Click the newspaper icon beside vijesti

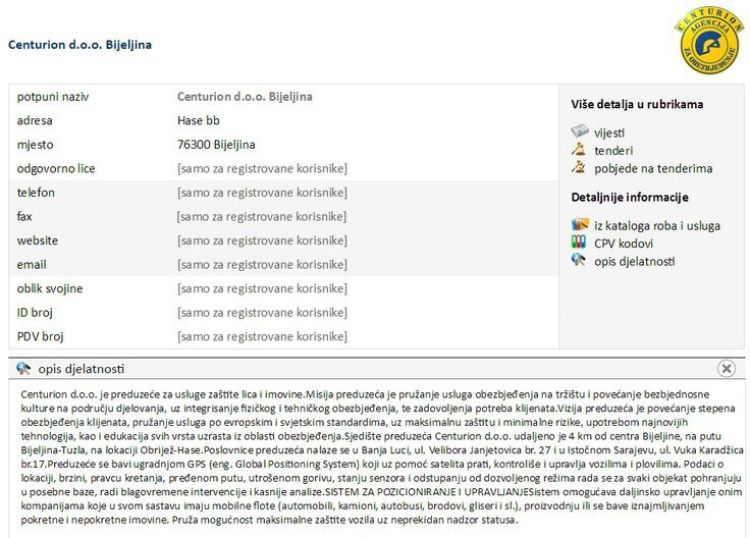pos(579,131)
